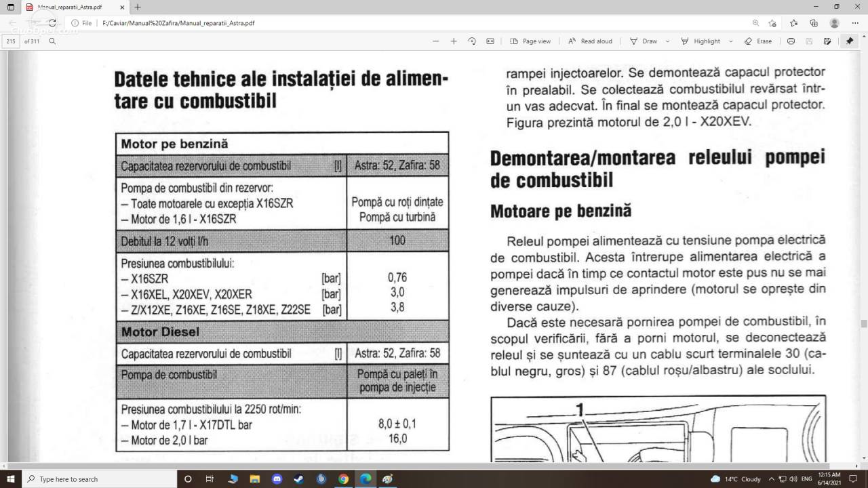Open File Explorer from taskbar
The width and height of the screenshot is (868, 488).
pos(254,479)
